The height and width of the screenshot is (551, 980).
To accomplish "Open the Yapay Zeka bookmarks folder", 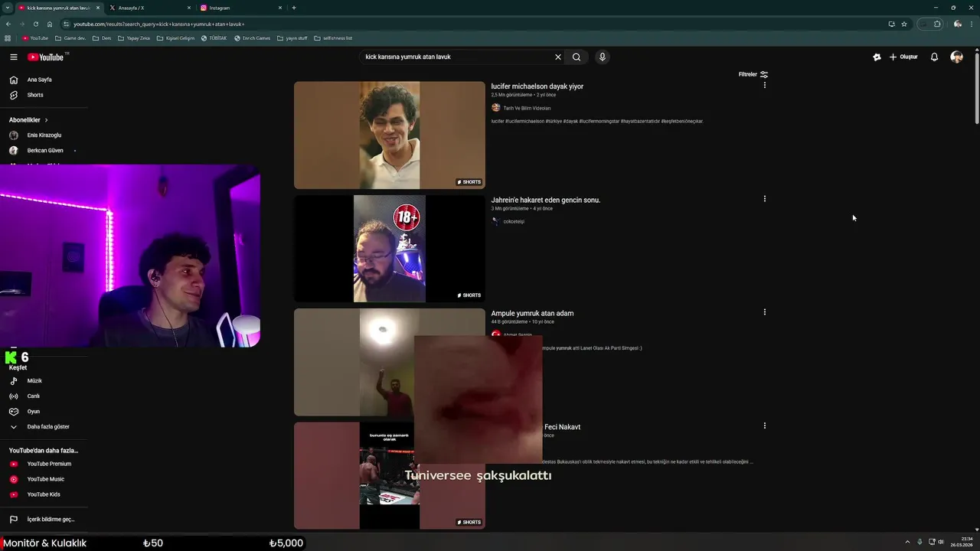I will (x=135, y=37).
